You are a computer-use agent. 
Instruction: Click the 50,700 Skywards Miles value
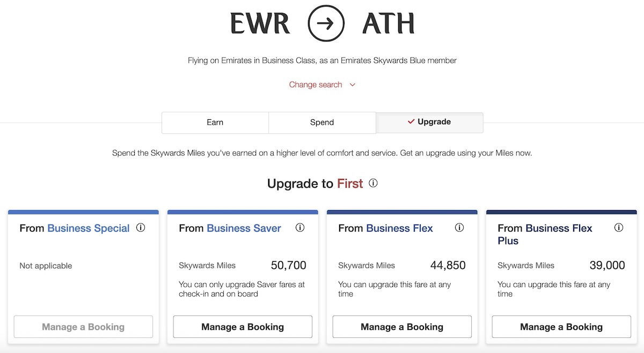point(289,265)
